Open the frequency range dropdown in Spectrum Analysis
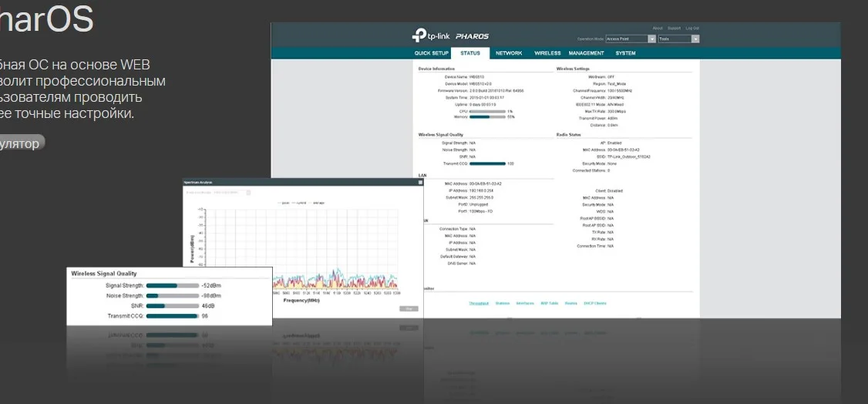868x404 pixels. (248, 192)
